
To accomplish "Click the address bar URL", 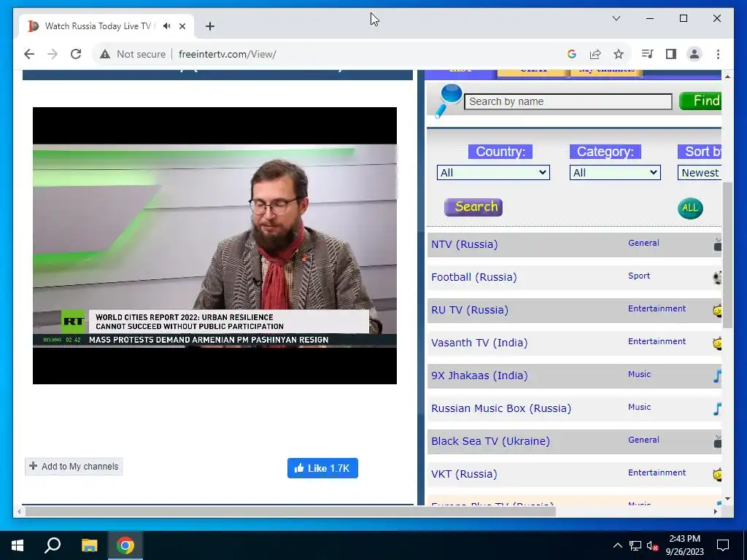I will [x=228, y=54].
